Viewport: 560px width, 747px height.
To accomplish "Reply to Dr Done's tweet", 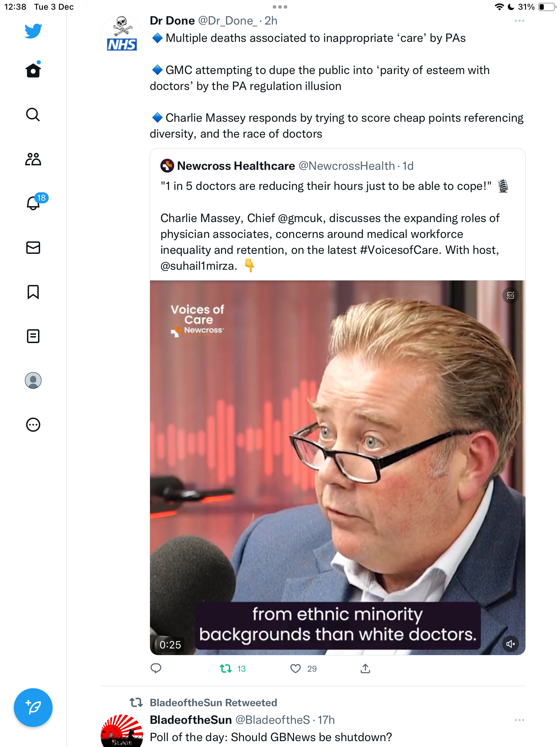I will (x=156, y=668).
